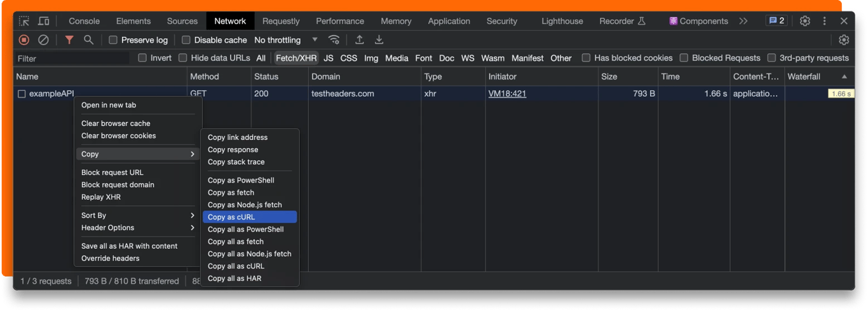This screenshot has width=868, height=311.
Task: Open the Memory tab
Action: click(397, 21)
